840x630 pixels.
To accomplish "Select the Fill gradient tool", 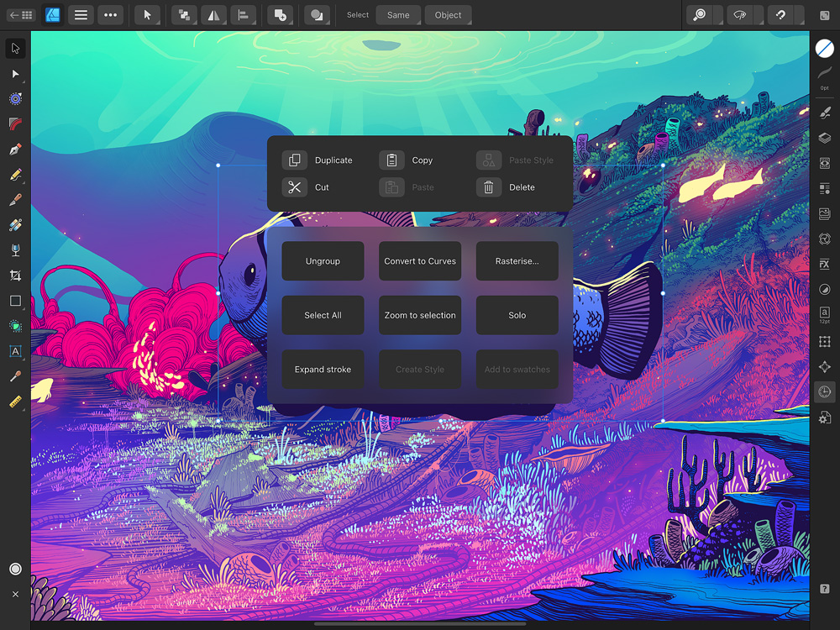I will (x=15, y=224).
